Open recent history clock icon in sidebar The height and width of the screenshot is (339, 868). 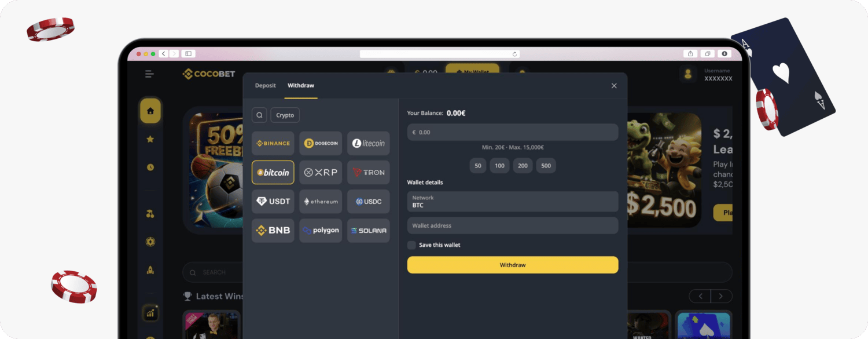click(150, 167)
